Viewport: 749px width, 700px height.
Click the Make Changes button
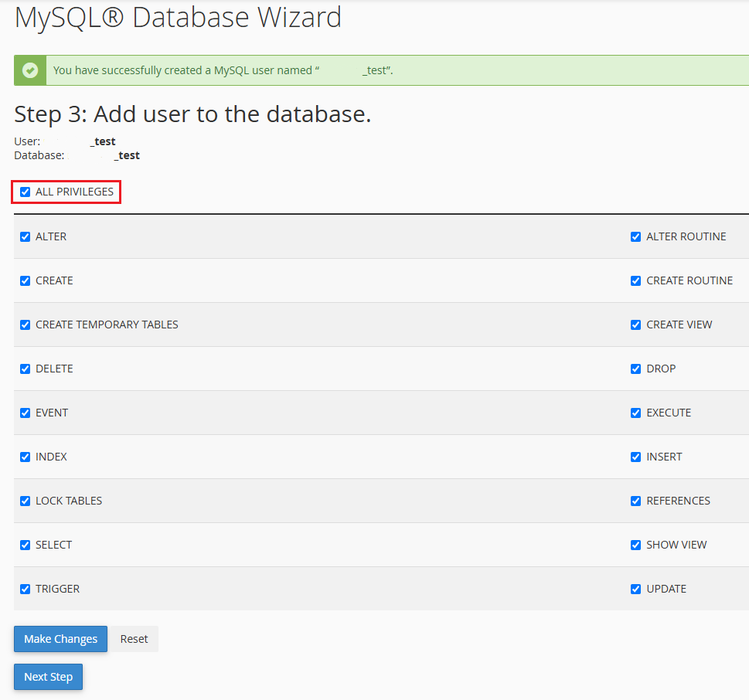coord(60,639)
